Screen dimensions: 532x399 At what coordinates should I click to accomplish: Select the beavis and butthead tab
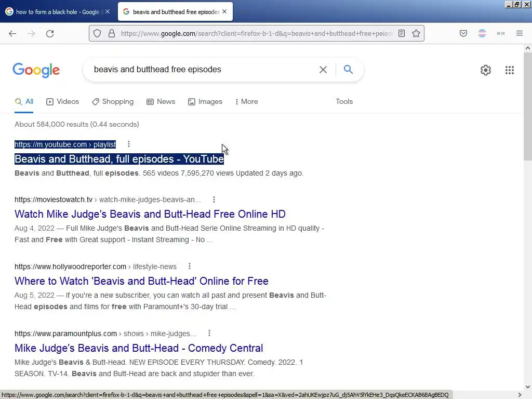(x=176, y=12)
